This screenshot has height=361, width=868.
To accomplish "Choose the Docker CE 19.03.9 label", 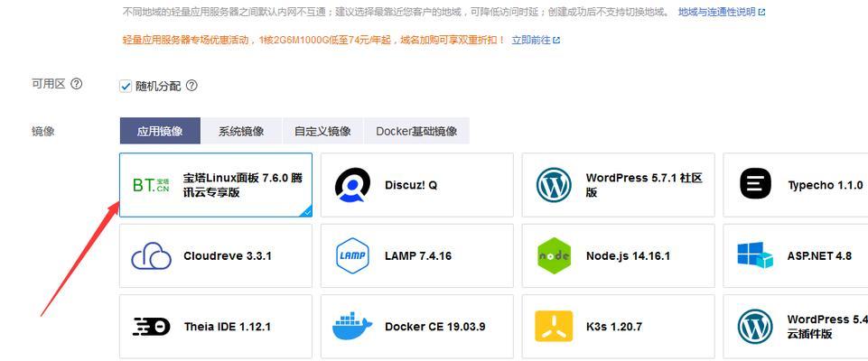I will click(x=435, y=327).
